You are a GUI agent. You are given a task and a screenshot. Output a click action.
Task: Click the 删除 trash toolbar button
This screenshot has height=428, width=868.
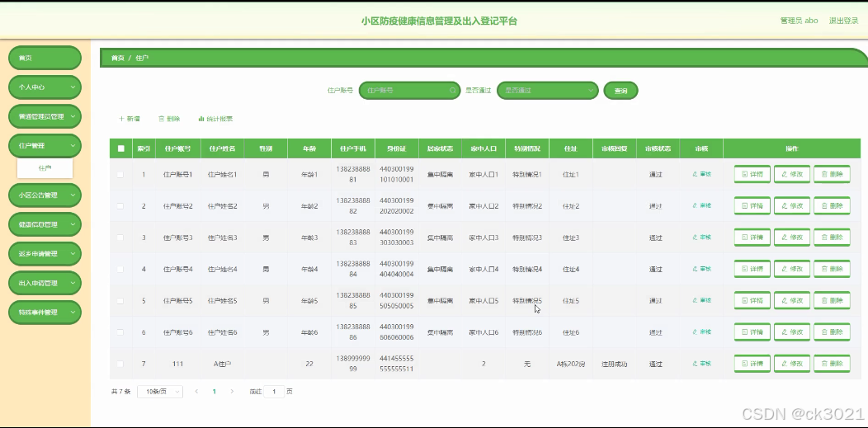pos(169,119)
